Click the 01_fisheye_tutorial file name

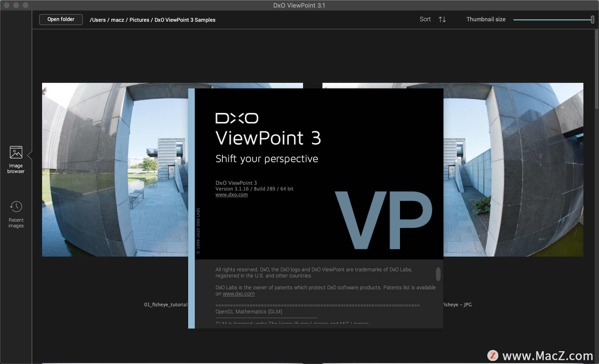point(166,305)
